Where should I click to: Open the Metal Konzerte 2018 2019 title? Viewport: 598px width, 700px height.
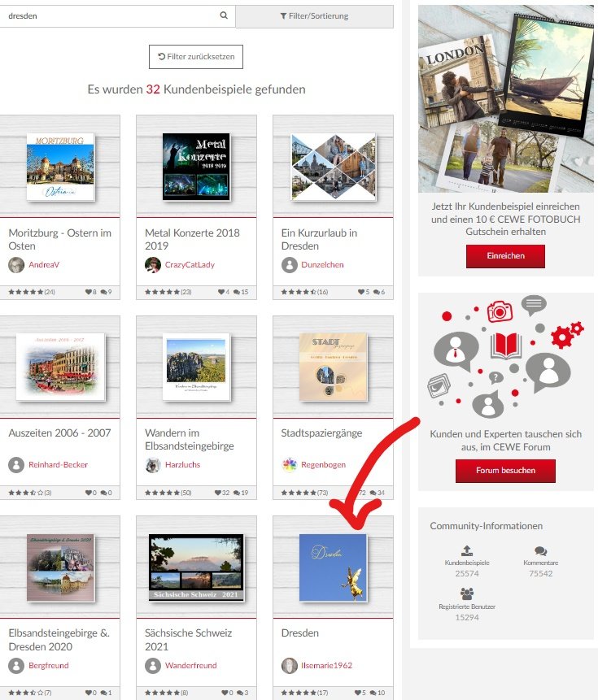point(192,239)
